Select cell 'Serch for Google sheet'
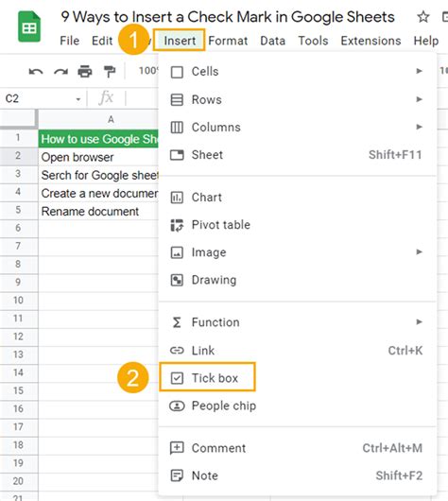 98,175
